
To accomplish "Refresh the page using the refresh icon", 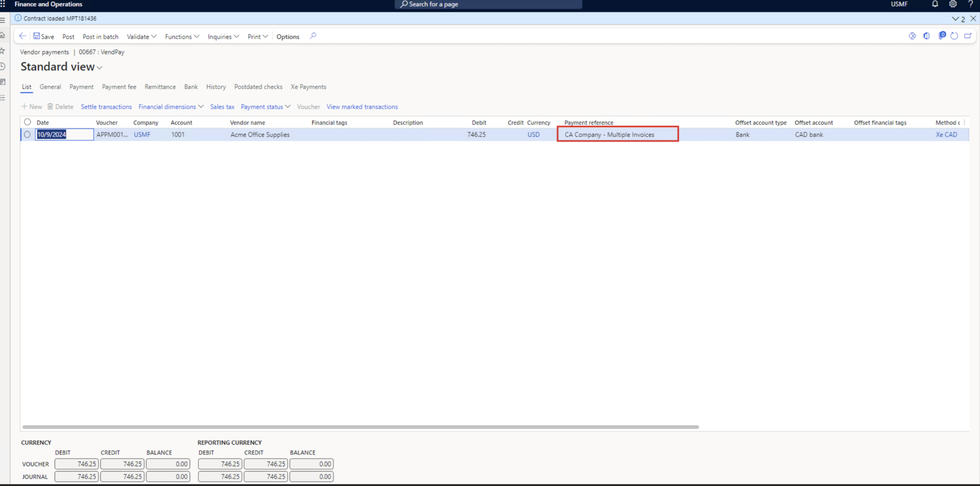I will pyautogui.click(x=955, y=36).
